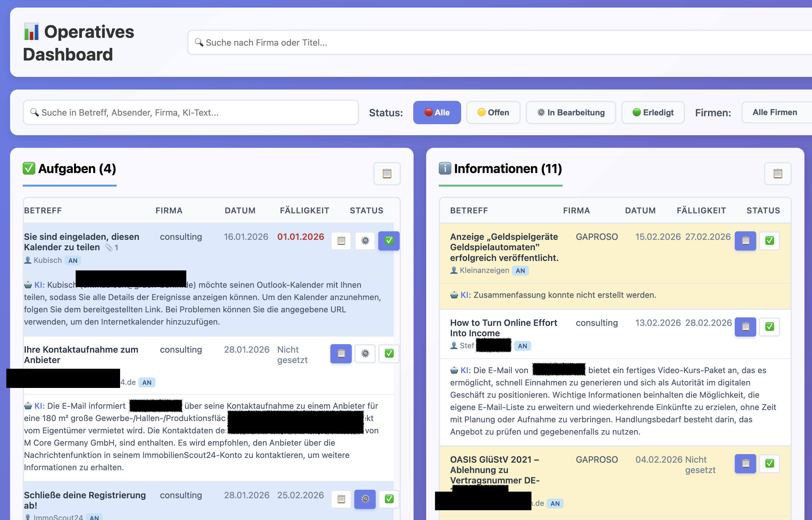Mark Kalender teilen task done with checkmark
Viewport: 812px width, 520px height.
tap(389, 241)
